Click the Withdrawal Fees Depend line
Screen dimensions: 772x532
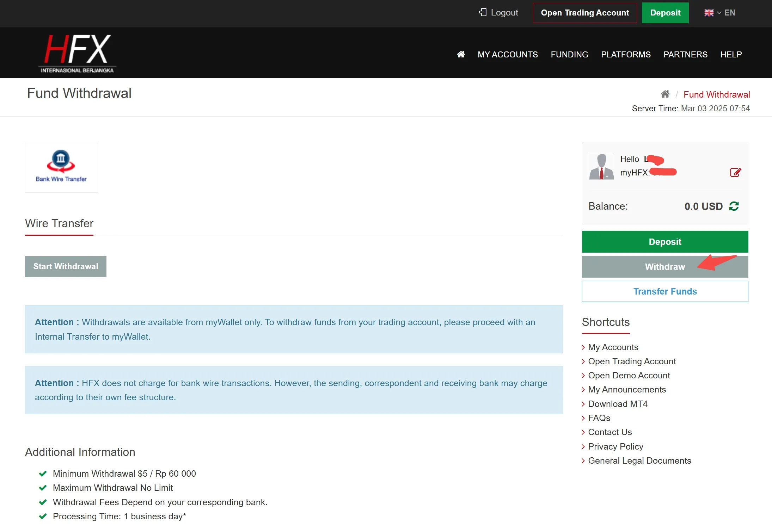[x=160, y=502]
